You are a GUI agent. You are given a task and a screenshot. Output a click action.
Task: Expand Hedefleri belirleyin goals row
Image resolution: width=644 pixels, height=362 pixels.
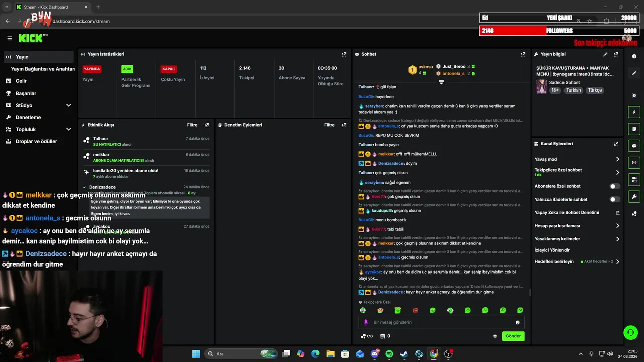coord(618,261)
